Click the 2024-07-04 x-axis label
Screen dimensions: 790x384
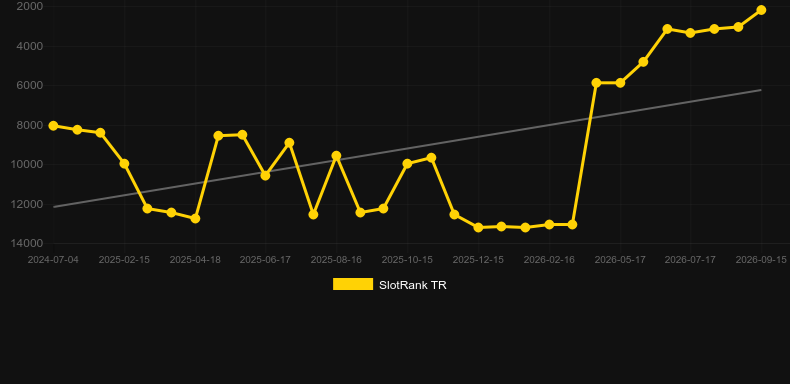pyautogui.click(x=53, y=260)
